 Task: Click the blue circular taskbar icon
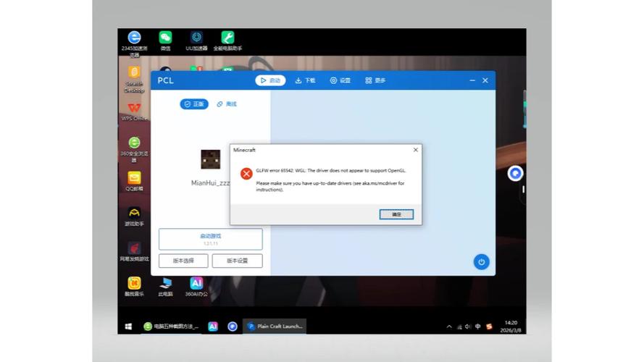[233, 327]
